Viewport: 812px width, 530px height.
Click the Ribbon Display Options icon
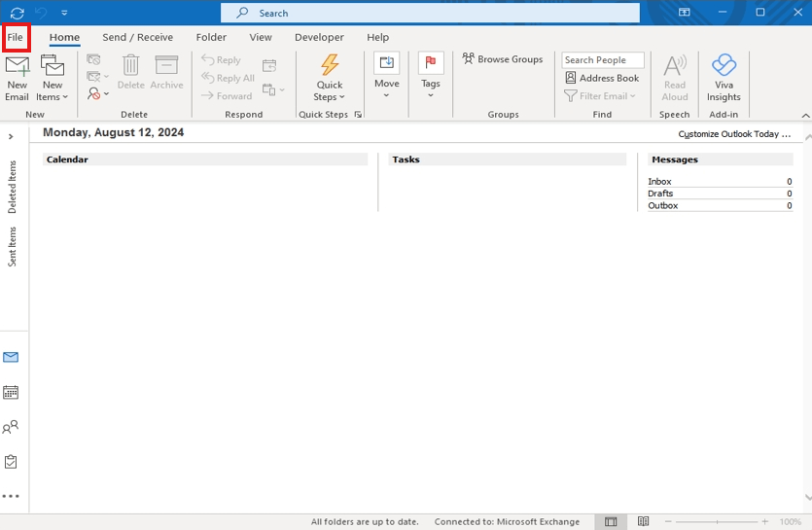click(x=684, y=13)
